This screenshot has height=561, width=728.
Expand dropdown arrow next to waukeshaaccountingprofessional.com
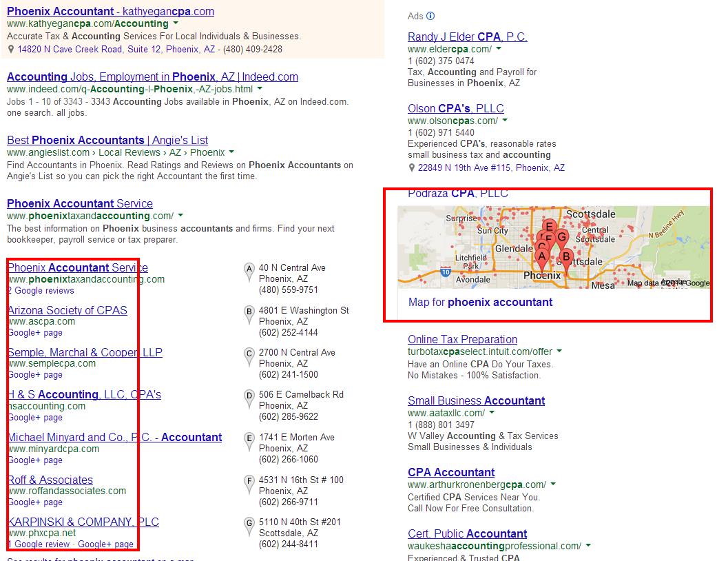[587, 545]
